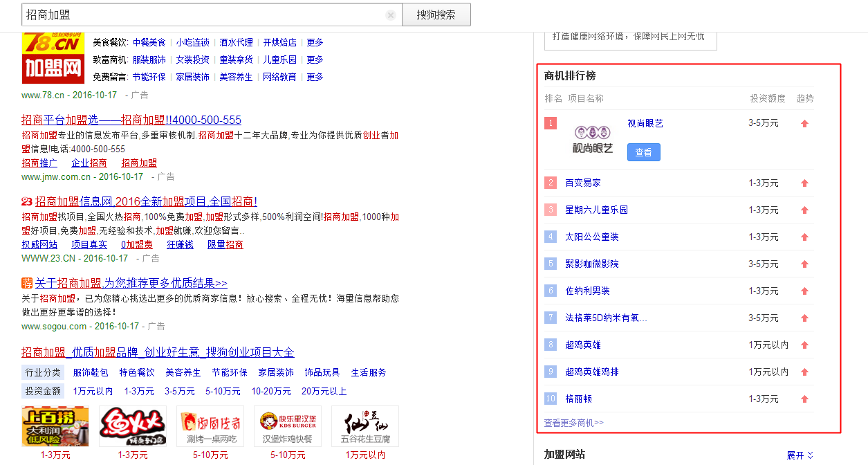Expand the 加盟网站 section with 展开
868x465 pixels.
point(800,455)
